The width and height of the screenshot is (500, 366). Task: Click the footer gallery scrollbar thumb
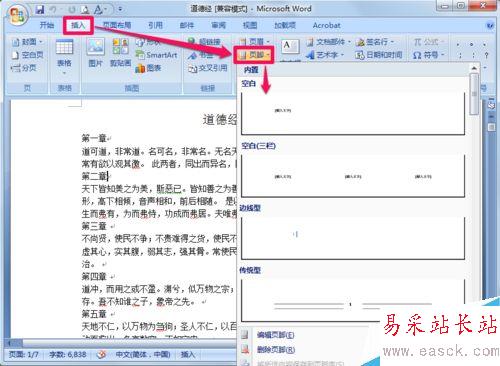474,94
